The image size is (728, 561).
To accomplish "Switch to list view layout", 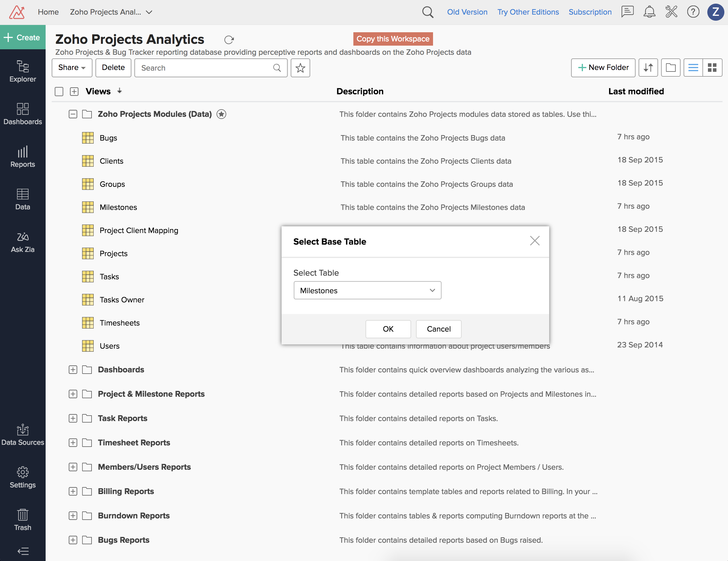I will point(693,68).
